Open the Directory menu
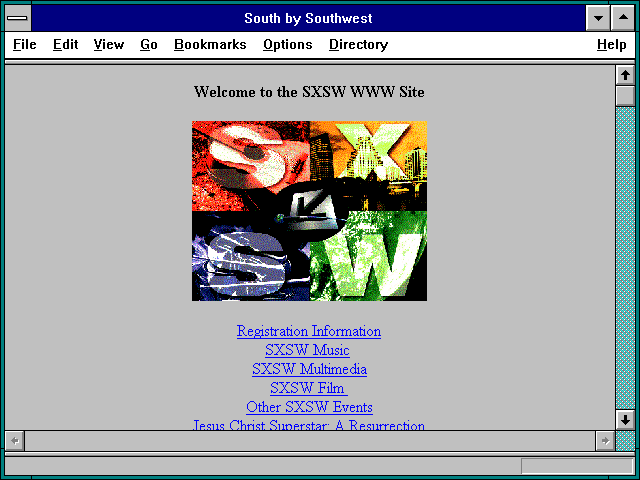Image resolution: width=640 pixels, height=480 pixels. pos(358,44)
